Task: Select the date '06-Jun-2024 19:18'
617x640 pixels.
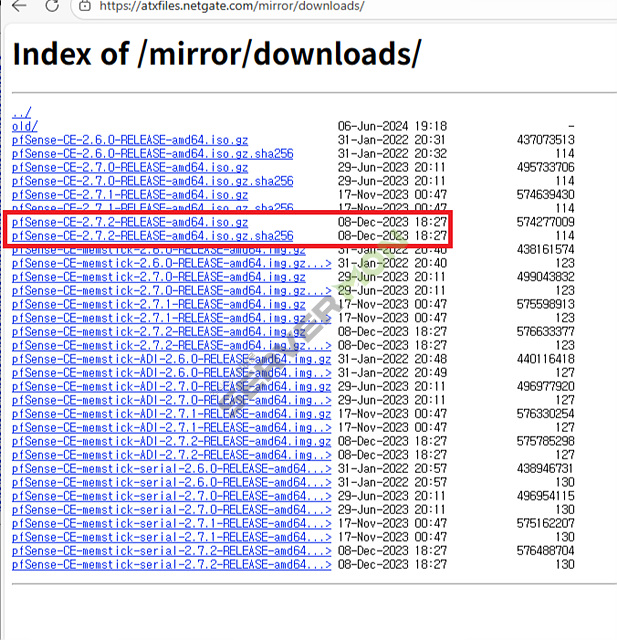Action: coord(393,126)
